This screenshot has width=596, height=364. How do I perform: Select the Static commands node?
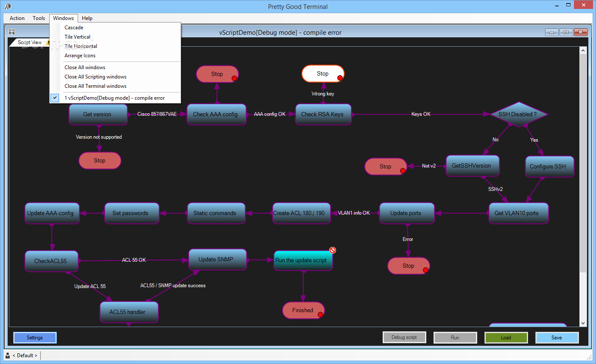click(216, 213)
